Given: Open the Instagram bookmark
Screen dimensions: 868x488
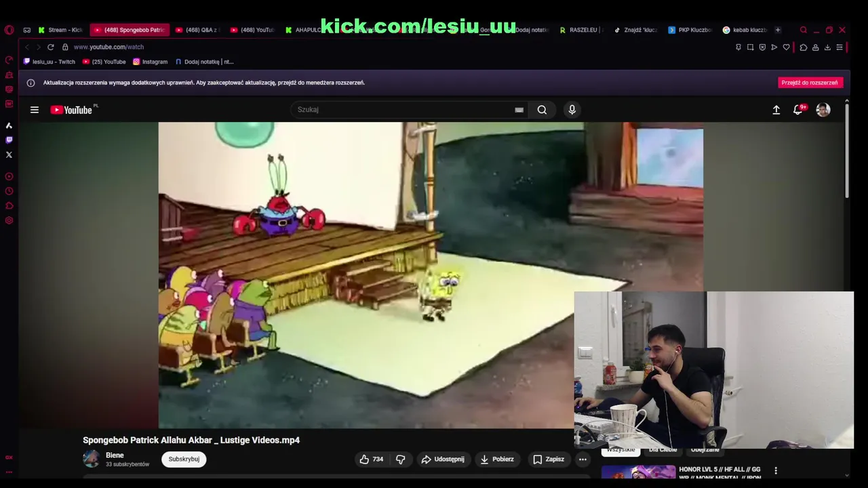Looking at the screenshot, I should [150, 62].
